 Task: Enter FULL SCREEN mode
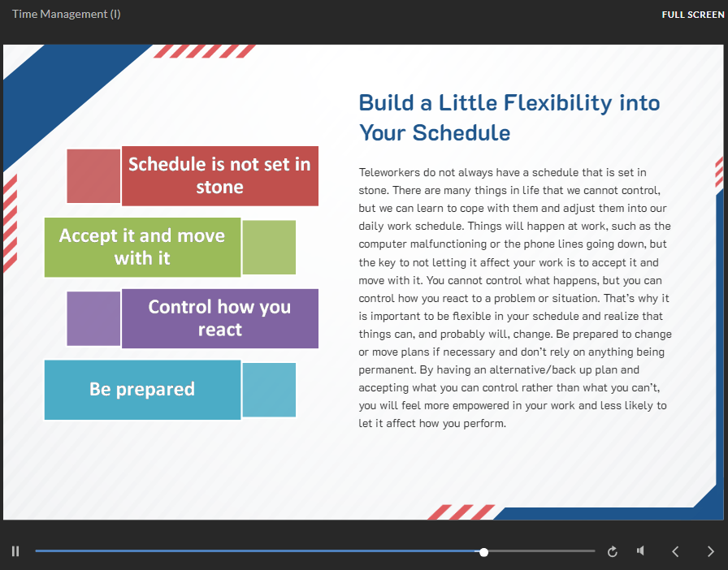692,15
